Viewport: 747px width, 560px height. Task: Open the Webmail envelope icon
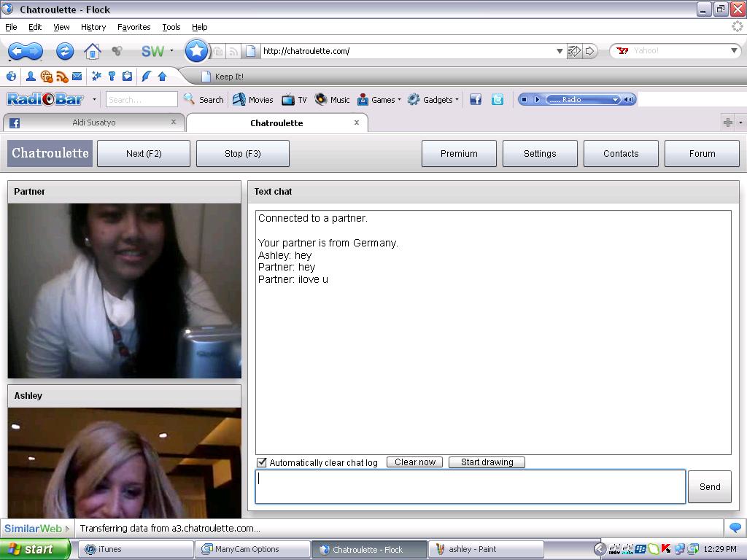[77, 76]
